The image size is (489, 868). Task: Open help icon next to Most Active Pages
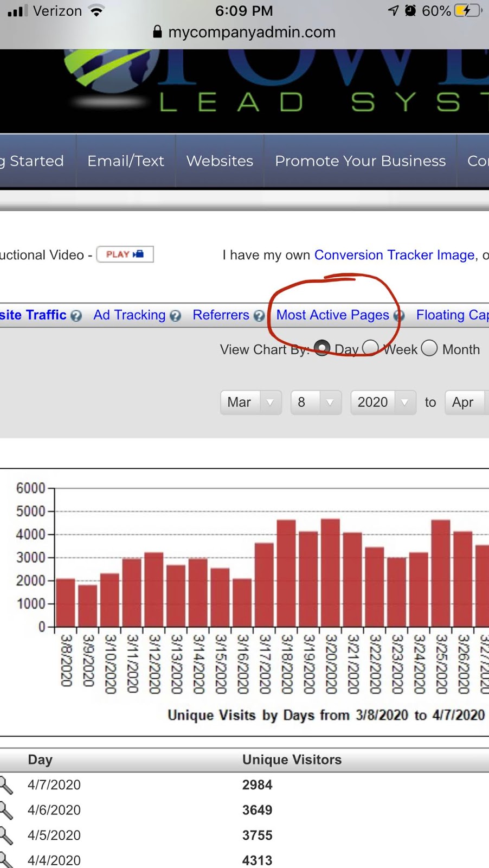(x=399, y=316)
